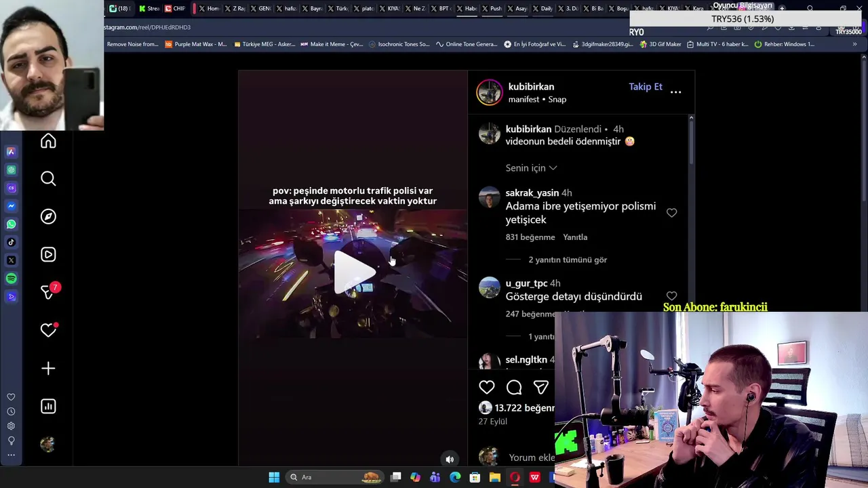Open '3D Gif Maker' bookmark
The width and height of the screenshot is (868, 488).
click(x=660, y=44)
